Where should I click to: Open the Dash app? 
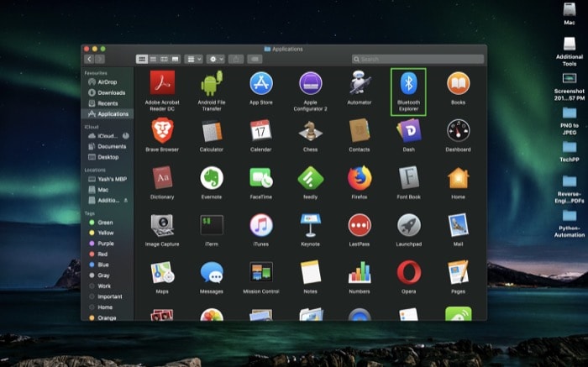(408, 130)
